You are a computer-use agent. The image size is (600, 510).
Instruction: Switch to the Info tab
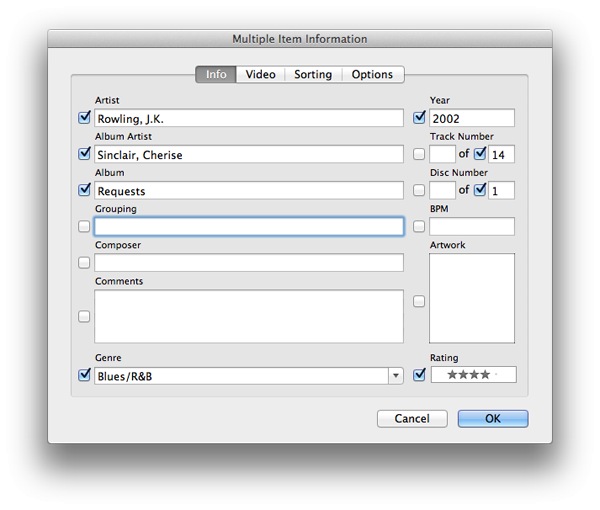tap(216, 74)
